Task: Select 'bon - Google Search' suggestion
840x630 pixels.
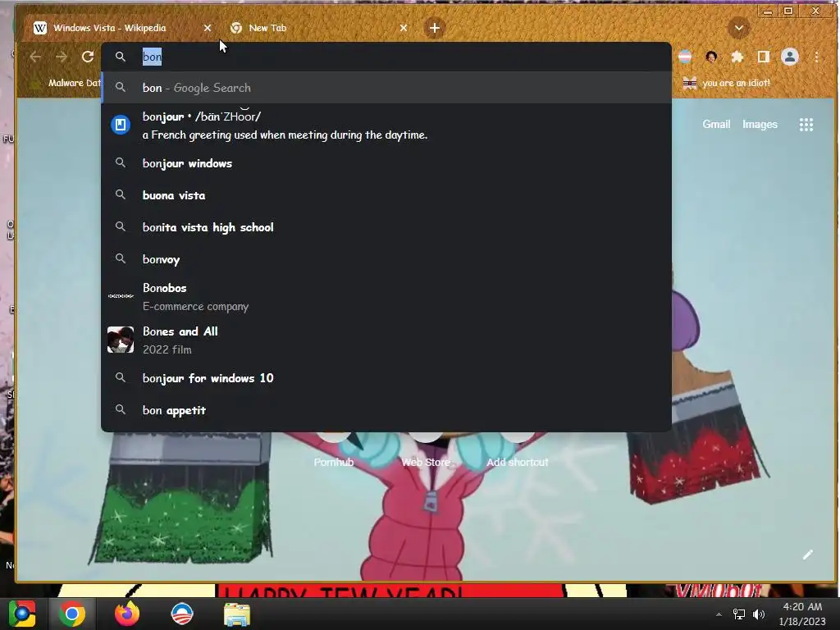Action: click(386, 88)
